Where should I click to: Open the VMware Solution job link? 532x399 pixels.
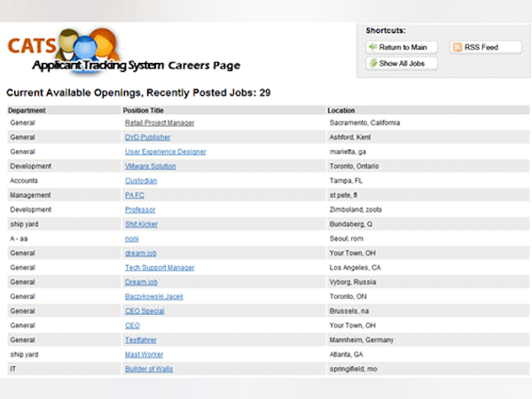[x=151, y=167]
